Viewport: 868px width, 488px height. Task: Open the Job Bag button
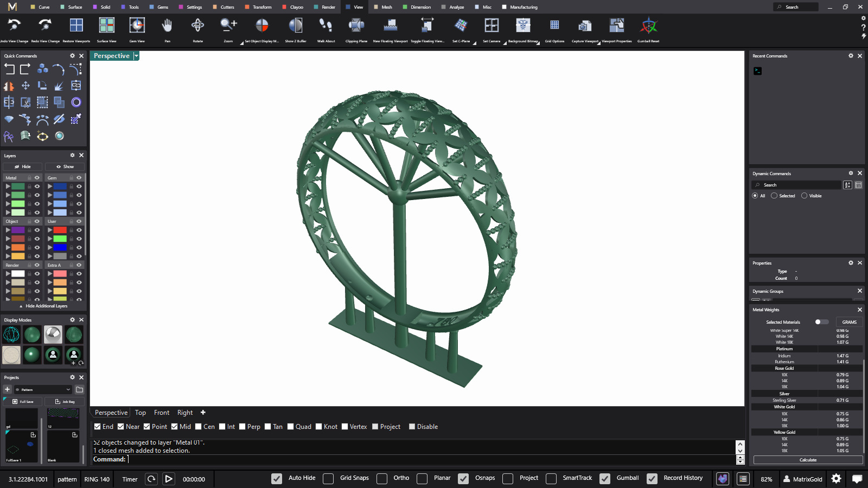click(x=65, y=402)
